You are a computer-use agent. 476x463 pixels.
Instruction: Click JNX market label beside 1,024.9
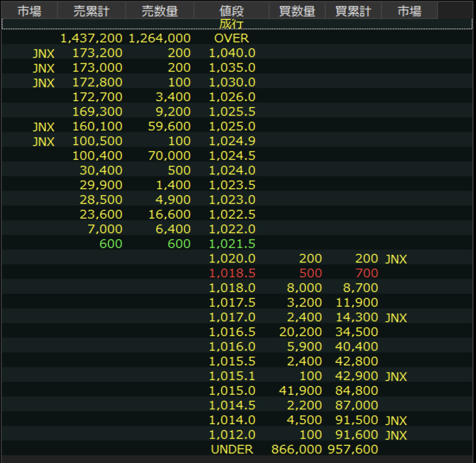[x=44, y=142]
